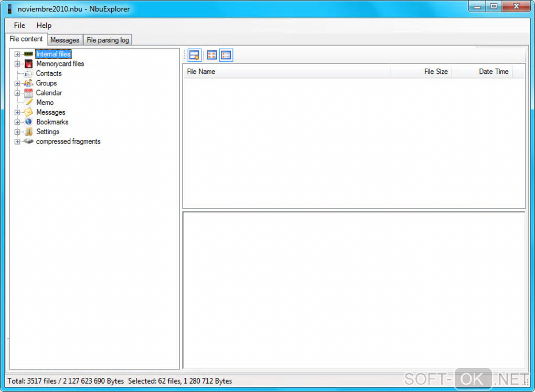Expand the internal files node

point(17,54)
